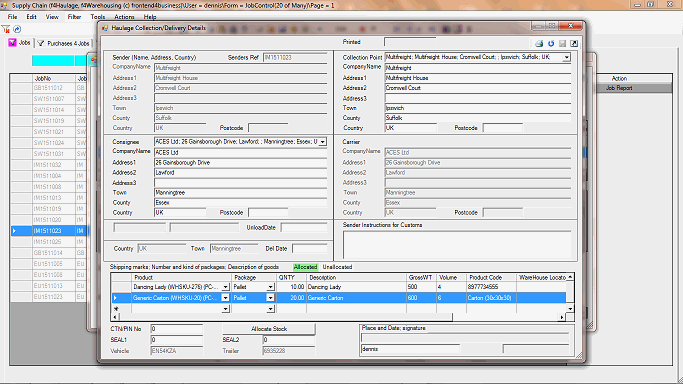Open the Edit menu
683x384 pixels.
[31, 17]
